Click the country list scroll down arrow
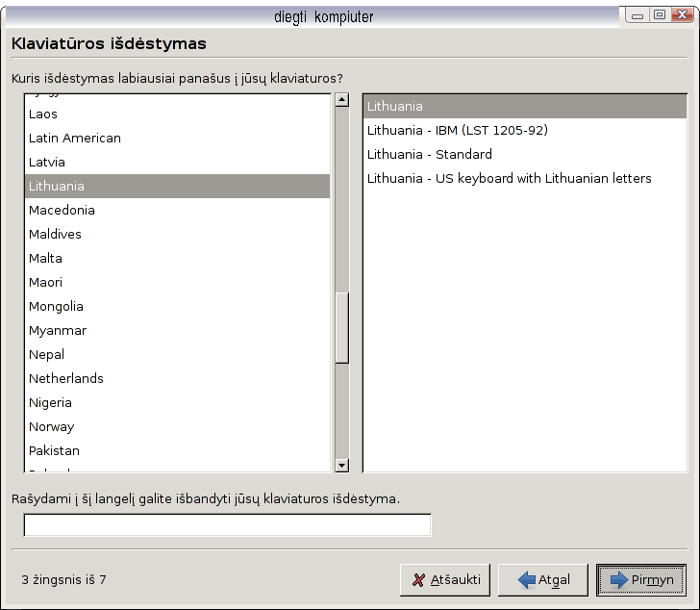The image size is (700, 610). coord(341,466)
